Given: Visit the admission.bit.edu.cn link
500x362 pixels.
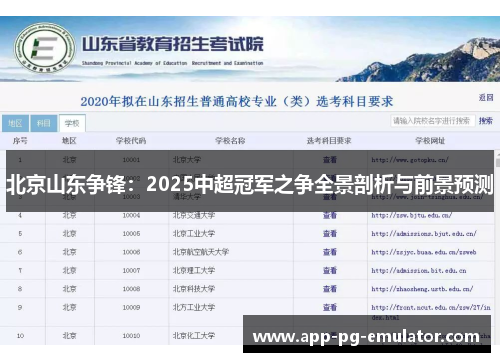Looking at the screenshot, I should [x=419, y=270].
